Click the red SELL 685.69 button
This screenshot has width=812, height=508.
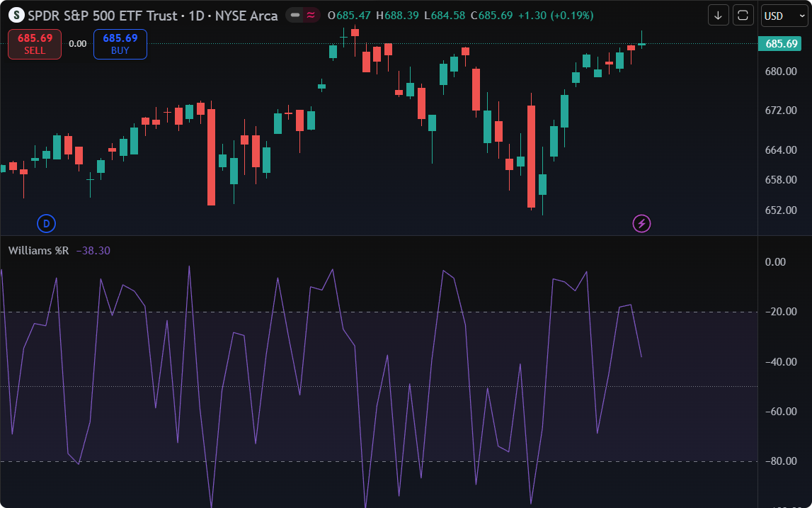35,44
